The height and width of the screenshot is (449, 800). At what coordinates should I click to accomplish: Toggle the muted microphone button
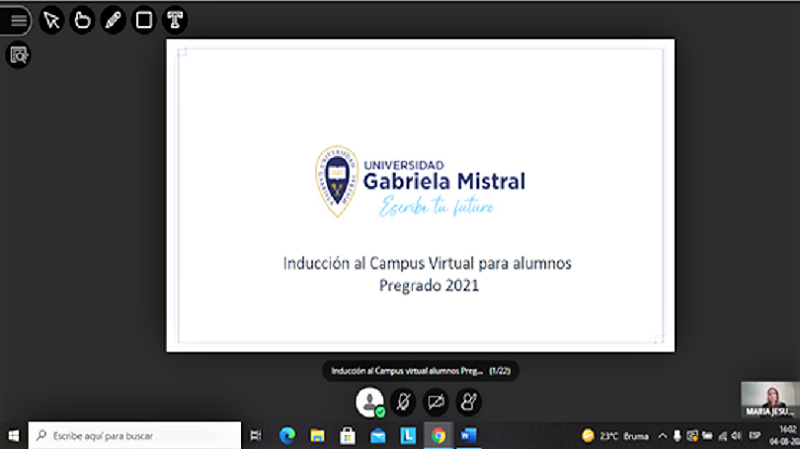tap(403, 402)
